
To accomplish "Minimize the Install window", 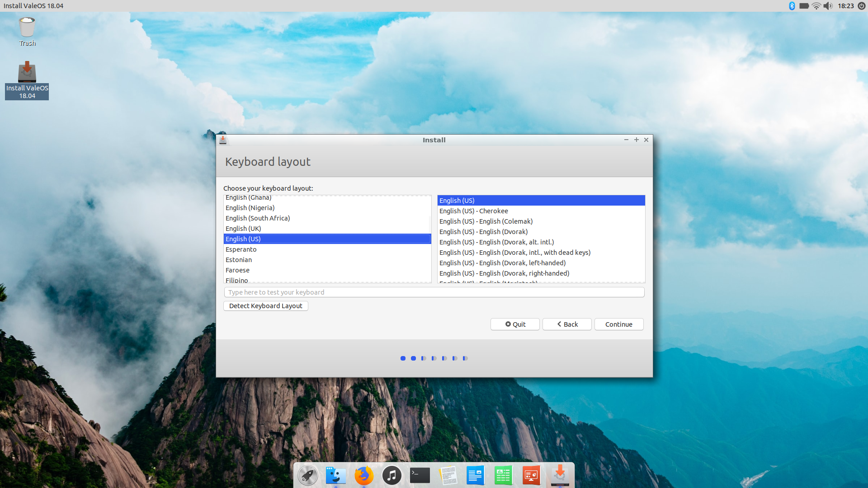I will click(626, 140).
